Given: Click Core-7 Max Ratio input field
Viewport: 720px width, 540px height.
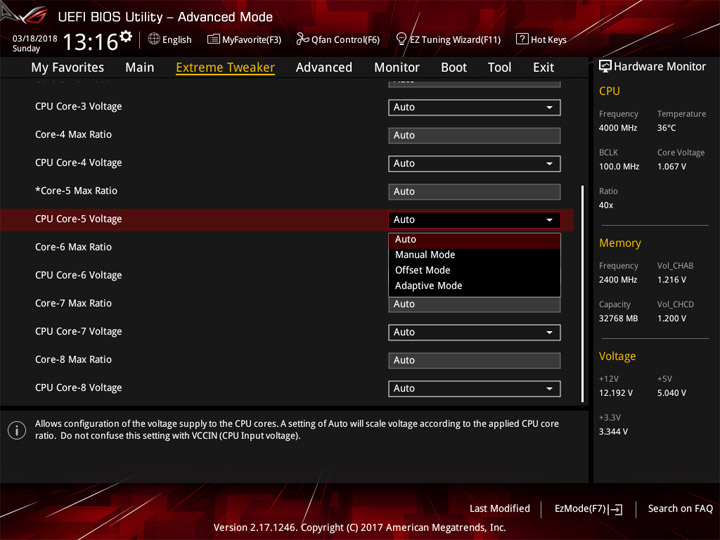Looking at the screenshot, I should point(474,304).
